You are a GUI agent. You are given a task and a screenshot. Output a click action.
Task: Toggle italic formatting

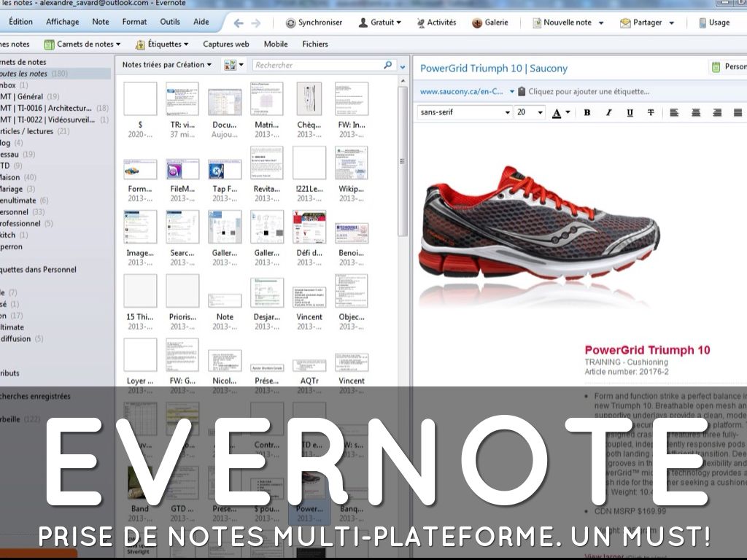pos(608,112)
